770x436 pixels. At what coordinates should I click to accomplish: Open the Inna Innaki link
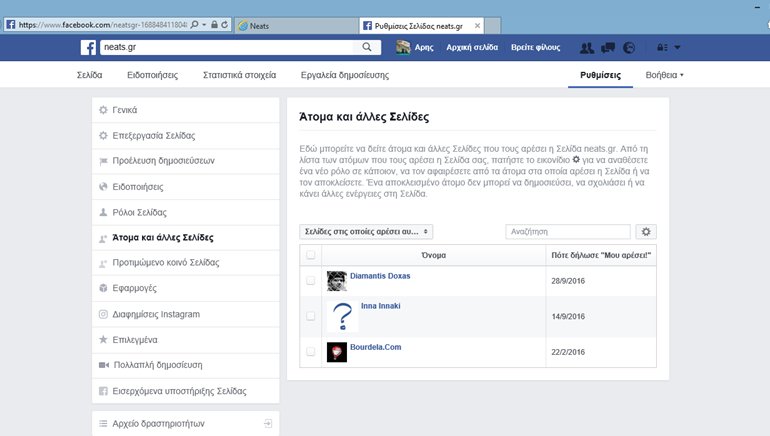pyautogui.click(x=381, y=306)
